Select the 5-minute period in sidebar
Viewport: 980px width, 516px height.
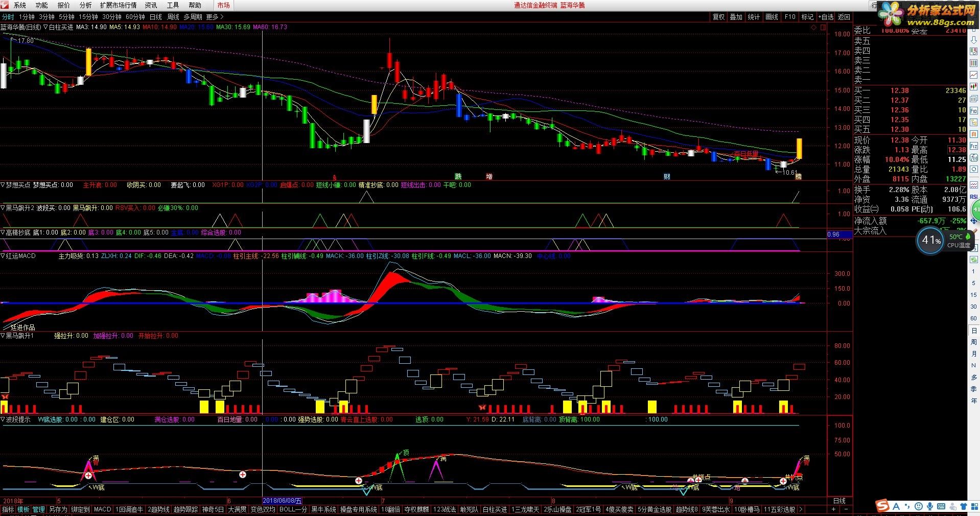pyautogui.click(x=973, y=283)
